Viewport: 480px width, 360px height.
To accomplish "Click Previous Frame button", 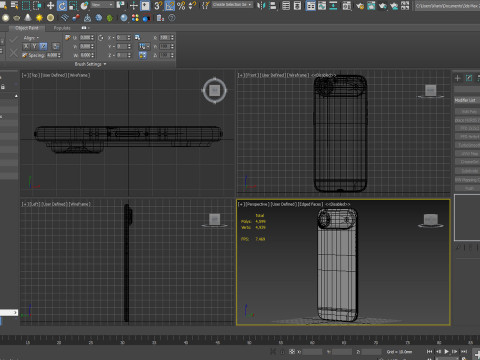I will (x=438, y=351).
